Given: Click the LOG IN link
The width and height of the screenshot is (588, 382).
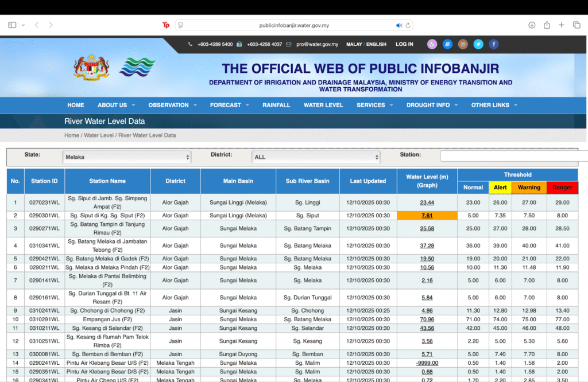Looking at the screenshot, I should pos(404,44).
